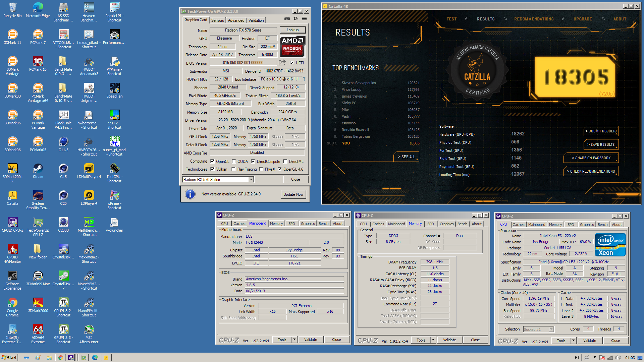Open the AS SSD Benchmark desktop icon
The image size is (644, 362).
63,12
